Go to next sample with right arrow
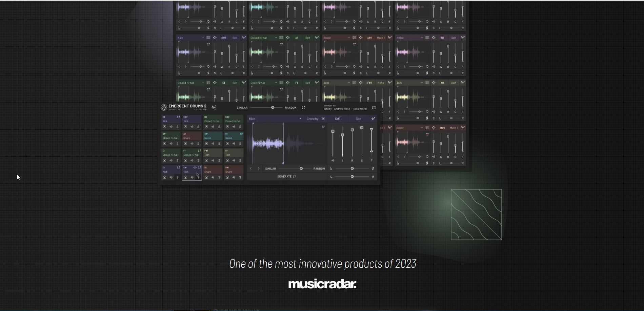Screen dimensions: 644x311 [x=259, y=169]
